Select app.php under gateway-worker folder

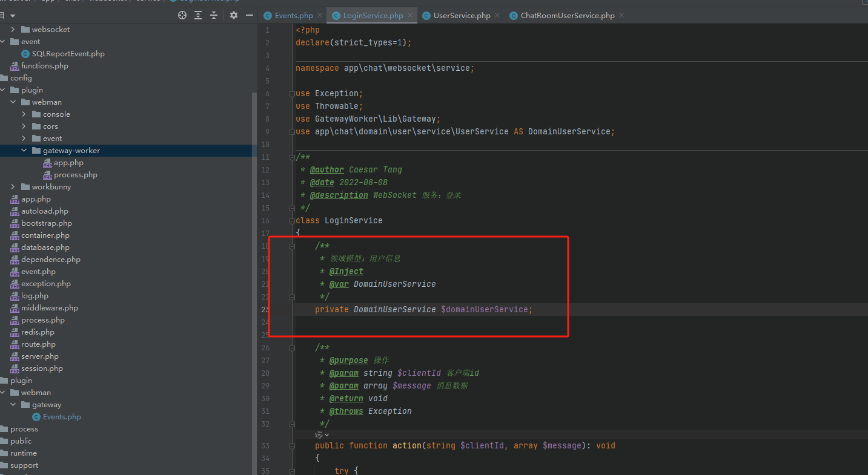click(x=68, y=163)
